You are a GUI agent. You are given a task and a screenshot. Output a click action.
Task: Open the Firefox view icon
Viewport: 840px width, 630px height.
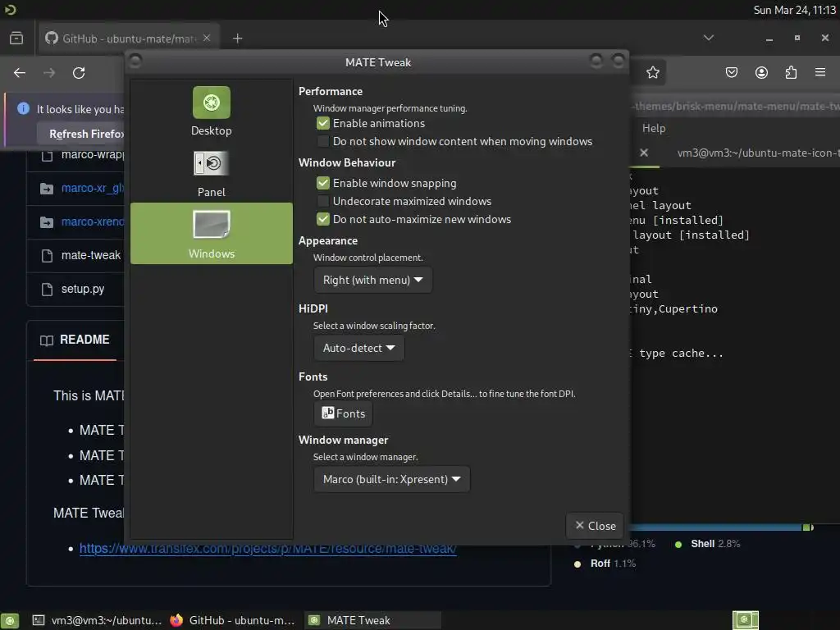(16, 38)
